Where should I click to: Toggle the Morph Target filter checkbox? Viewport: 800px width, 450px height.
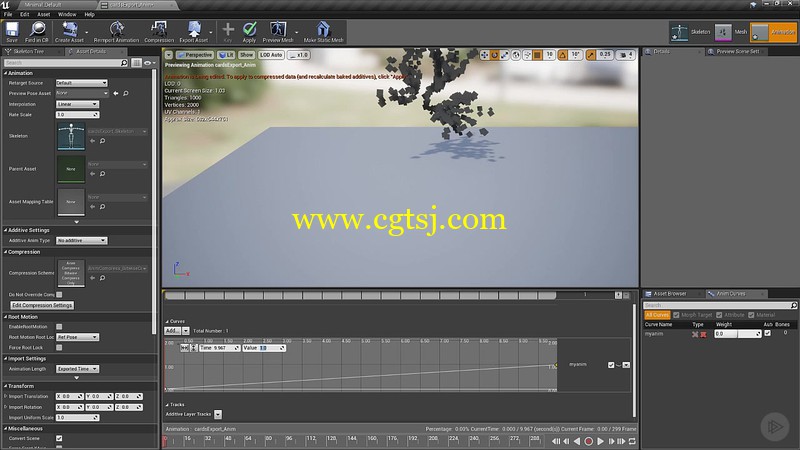click(677, 315)
